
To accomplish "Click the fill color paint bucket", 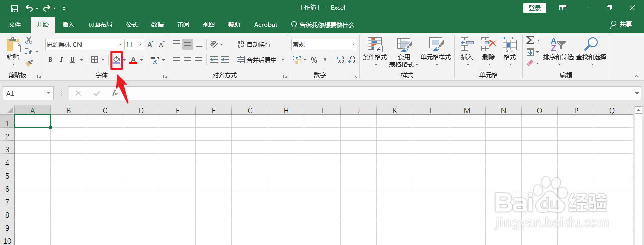I will (x=116, y=60).
